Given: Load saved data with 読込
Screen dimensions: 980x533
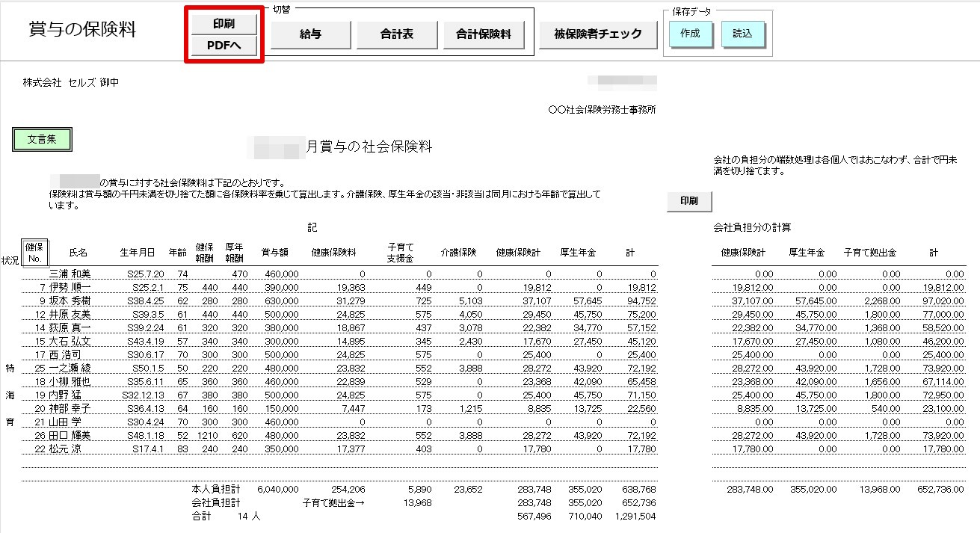Looking at the screenshot, I should 743,34.
